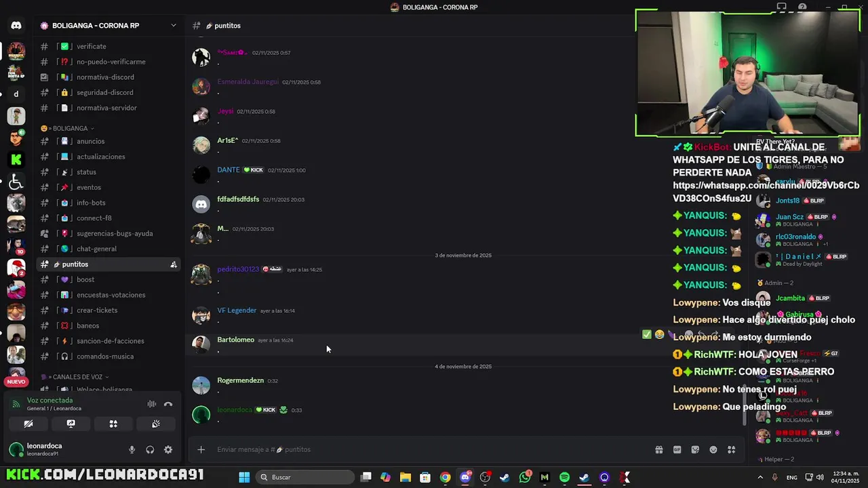
Task: Add the laughing emoji reaction on Bartolomeo's message
Action: tap(659, 334)
